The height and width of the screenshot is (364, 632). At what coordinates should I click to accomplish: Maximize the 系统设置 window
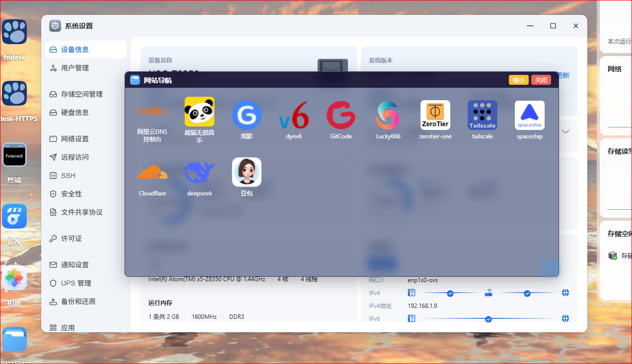[553, 26]
